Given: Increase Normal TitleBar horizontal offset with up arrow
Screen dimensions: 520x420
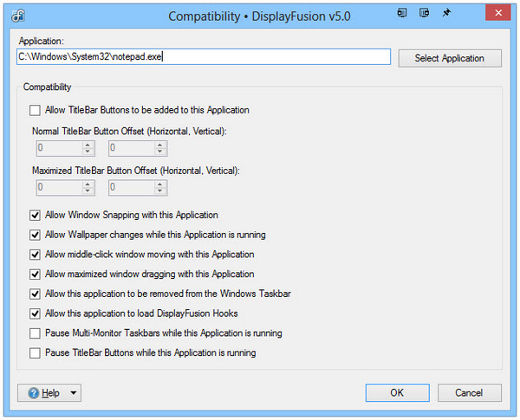Looking at the screenshot, I should coord(88,145).
